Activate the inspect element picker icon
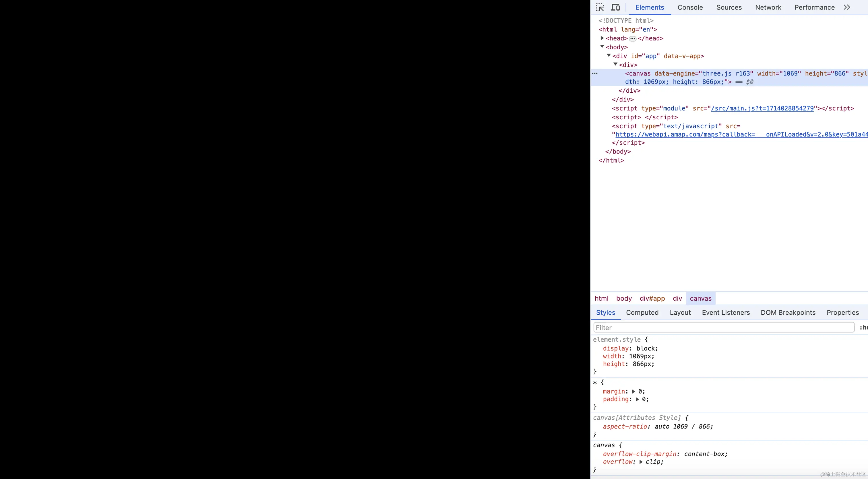Viewport: 868px width, 479px height. click(600, 7)
